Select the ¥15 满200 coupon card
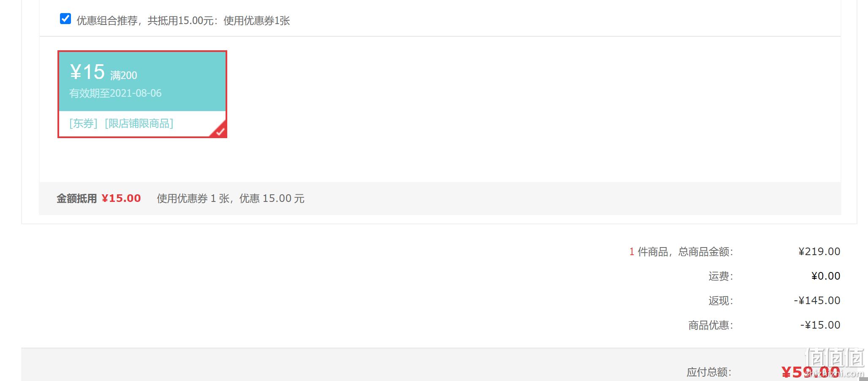This screenshot has height=381, width=868. coord(142,94)
